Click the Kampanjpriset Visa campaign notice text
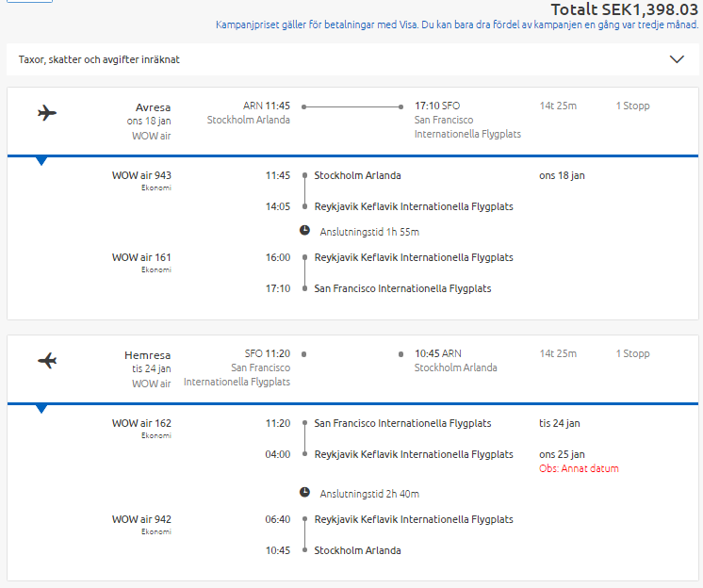The width and height of the screenshot is (703, 588). pyautogui.click(x=457, y=24)
